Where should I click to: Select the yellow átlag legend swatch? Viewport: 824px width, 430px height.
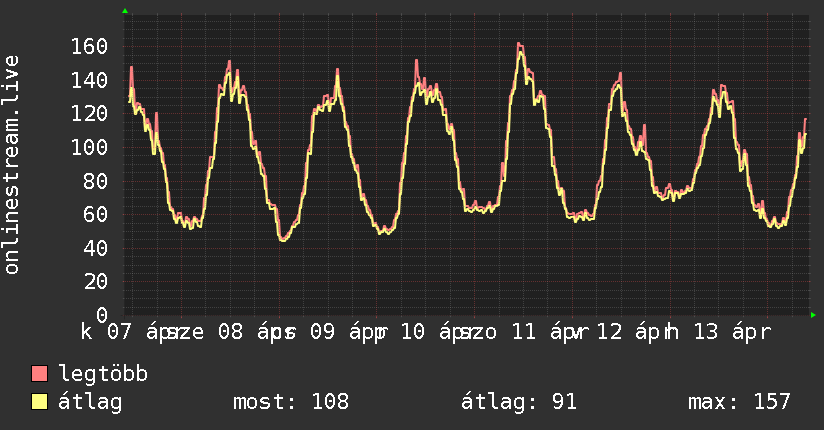(40, 403)
